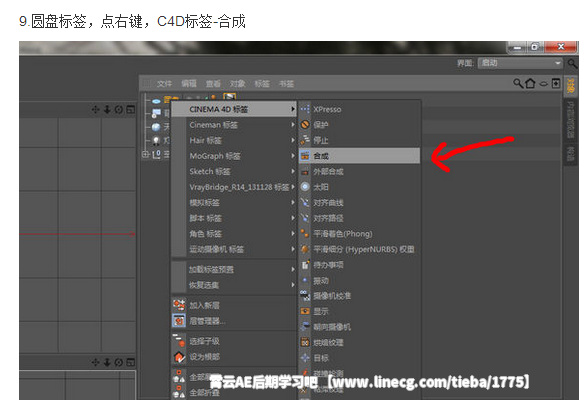
Task: Select the 对齐路径 align to path tag
Action: point(359,218)
